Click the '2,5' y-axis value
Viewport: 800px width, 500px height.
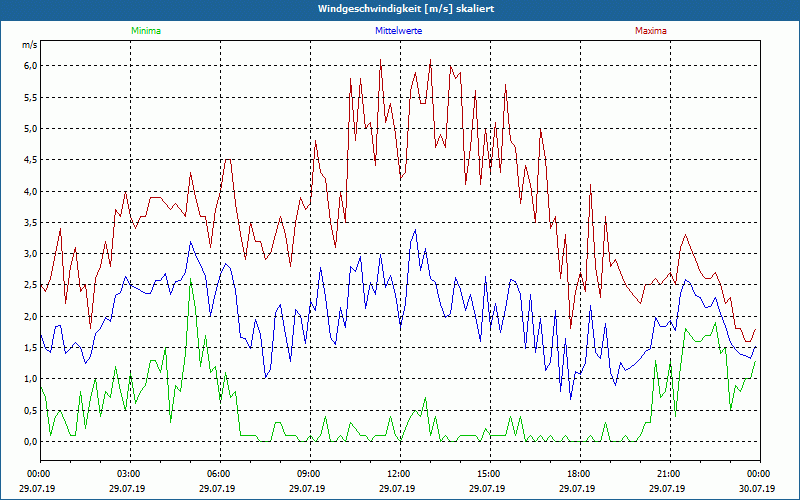31,285
